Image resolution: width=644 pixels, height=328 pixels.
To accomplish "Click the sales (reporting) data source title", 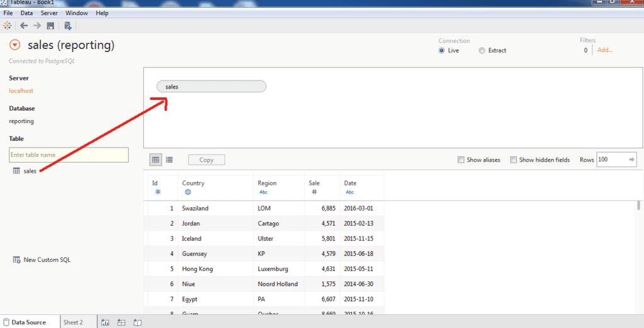I will tap(71, 45).
